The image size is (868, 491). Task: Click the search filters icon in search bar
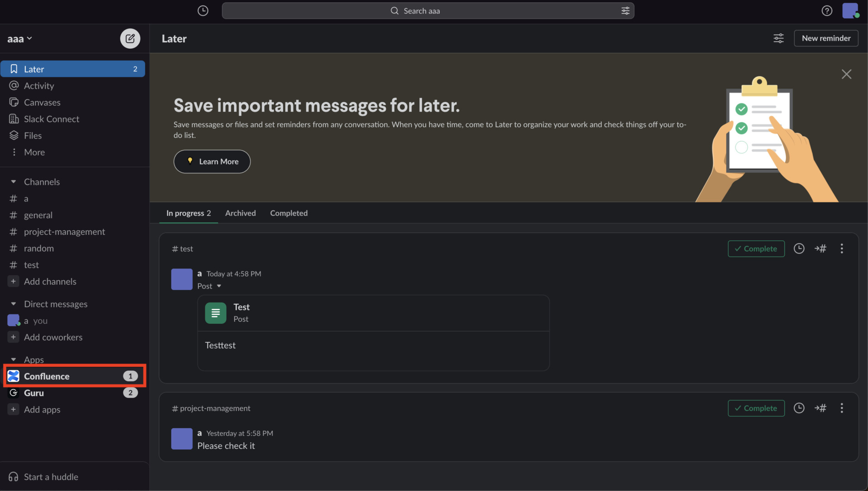[625, 10]
